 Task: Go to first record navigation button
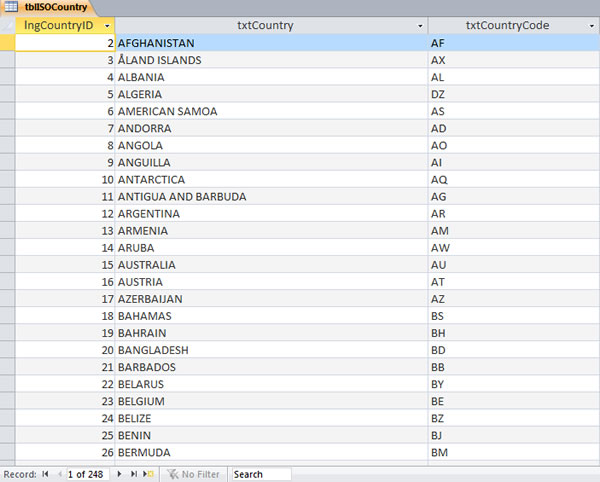point(45,474)
